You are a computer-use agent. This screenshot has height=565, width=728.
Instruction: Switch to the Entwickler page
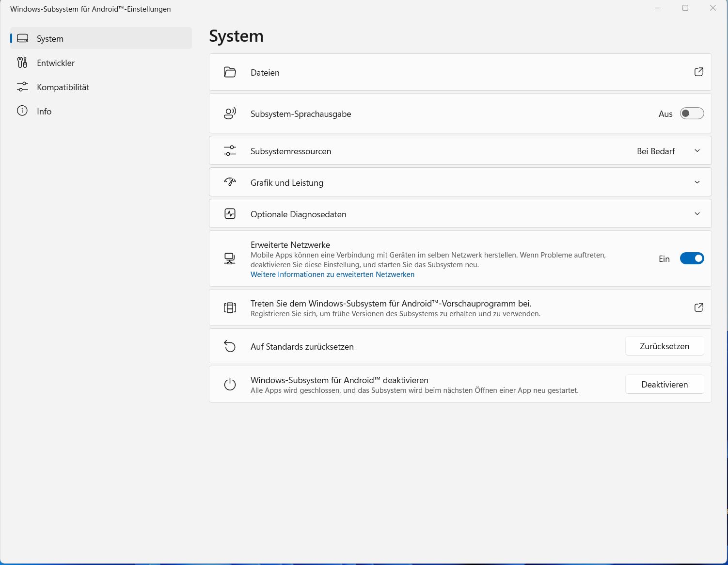pos(55,63)
